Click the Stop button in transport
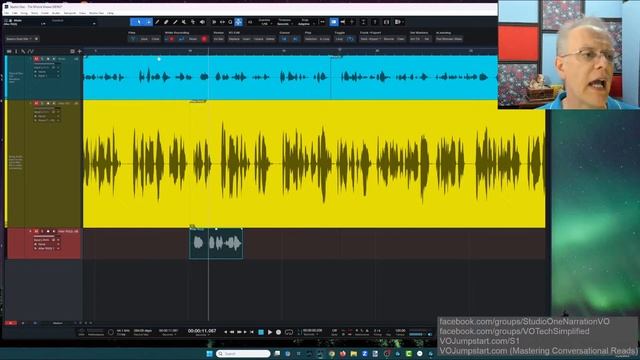 pos(261,332)
